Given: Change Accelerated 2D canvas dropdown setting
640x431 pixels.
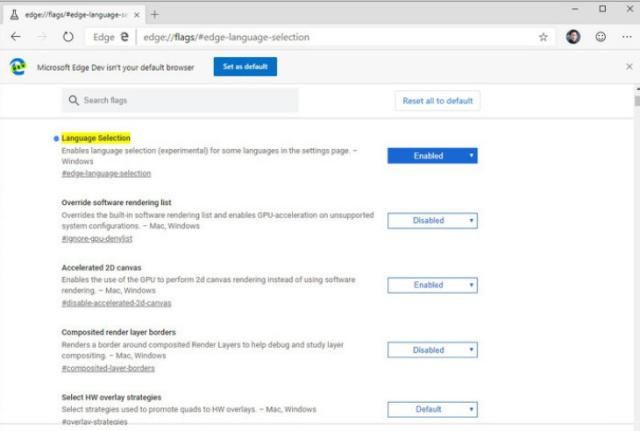Looking at the screenshot, I should 432,285.
